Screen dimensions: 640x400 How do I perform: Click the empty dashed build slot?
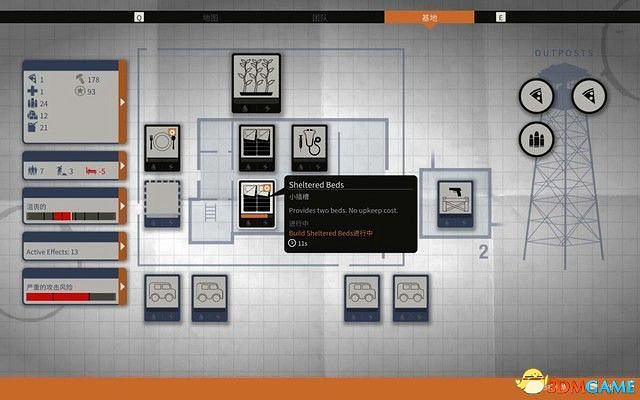[x=161, y=203]
